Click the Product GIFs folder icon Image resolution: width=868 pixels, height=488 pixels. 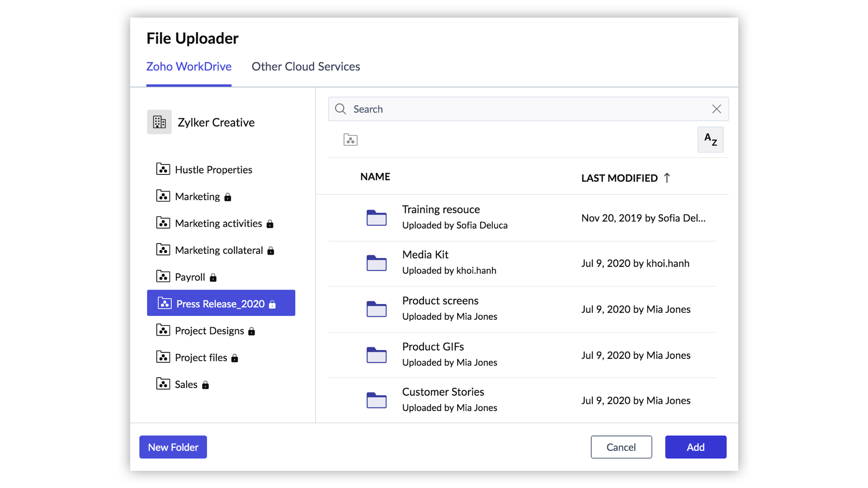(x=376, y=355)
